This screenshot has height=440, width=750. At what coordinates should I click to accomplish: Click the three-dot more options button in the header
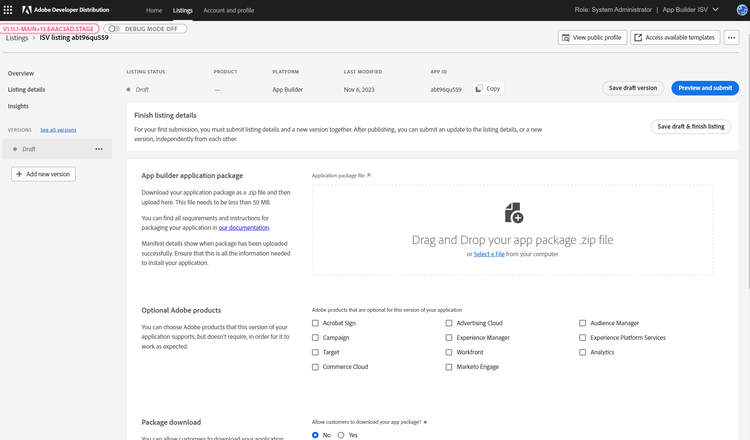coord(731,37)
